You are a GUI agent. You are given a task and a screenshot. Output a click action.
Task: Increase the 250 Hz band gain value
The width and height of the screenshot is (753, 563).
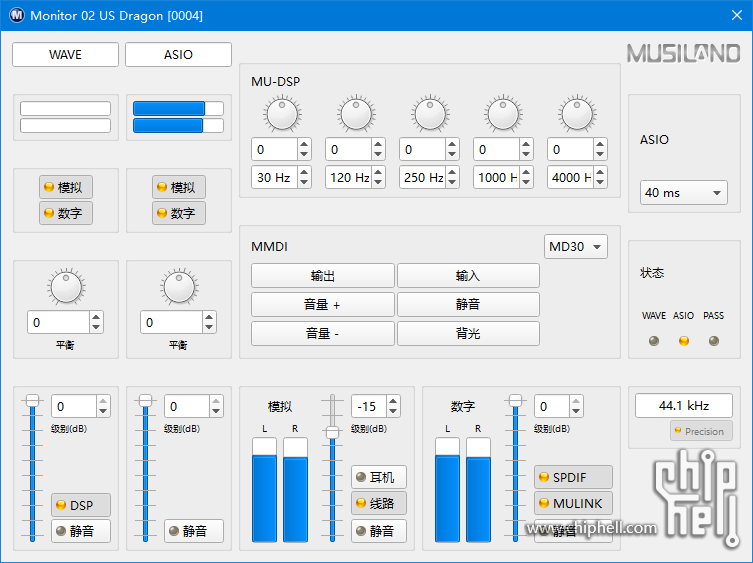451,144
